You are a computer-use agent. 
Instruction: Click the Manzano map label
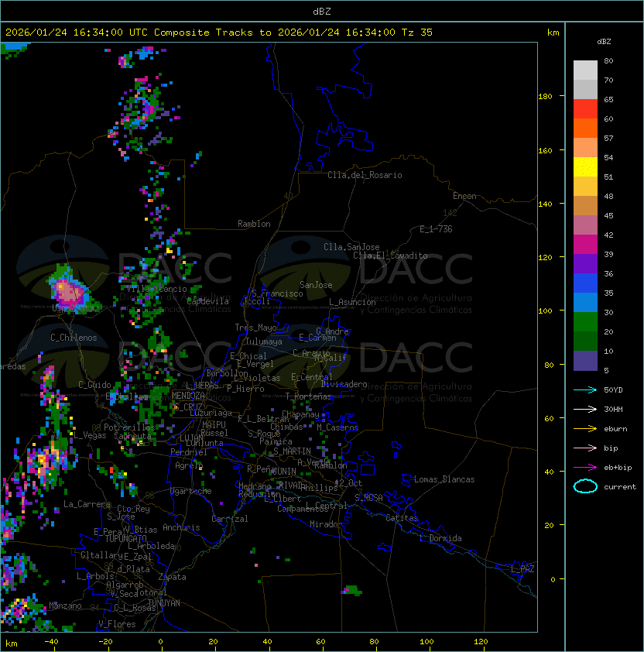(65, 606)
